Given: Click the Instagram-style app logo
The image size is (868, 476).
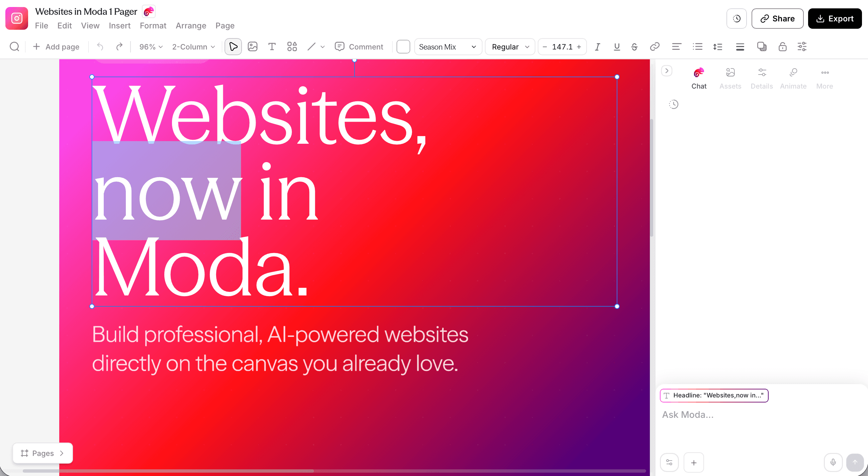Looking at the screenshot, I should [16, 18].
